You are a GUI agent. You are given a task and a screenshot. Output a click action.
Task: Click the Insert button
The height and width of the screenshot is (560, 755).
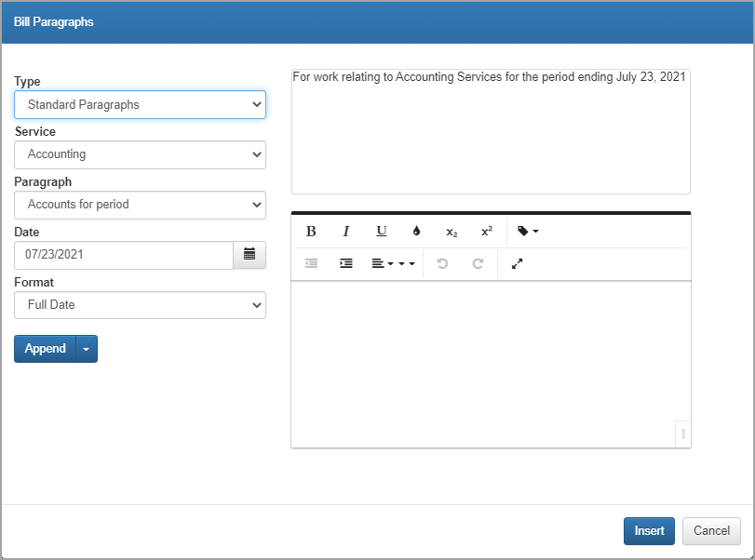(649, 530)
